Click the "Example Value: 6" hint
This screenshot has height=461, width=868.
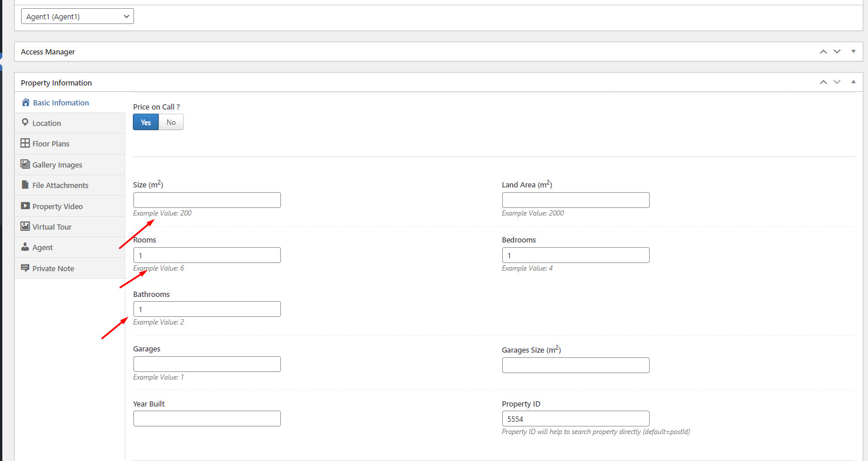click(x=159, y=268)
